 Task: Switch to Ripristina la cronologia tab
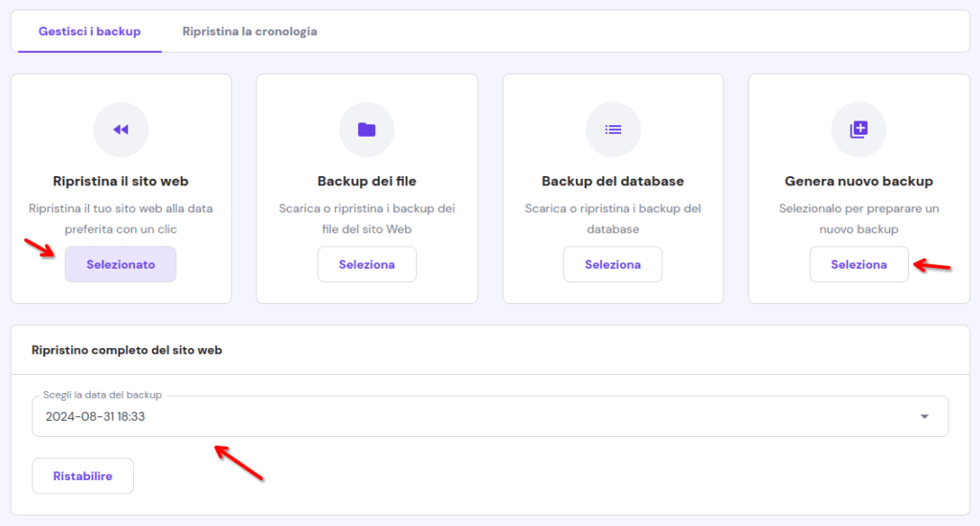(x=250, y=32)
